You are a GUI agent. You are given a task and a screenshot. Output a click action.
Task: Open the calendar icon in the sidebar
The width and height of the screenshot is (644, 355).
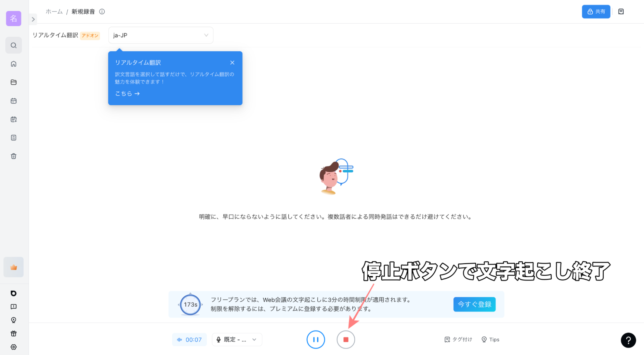(x=14, y=101)
